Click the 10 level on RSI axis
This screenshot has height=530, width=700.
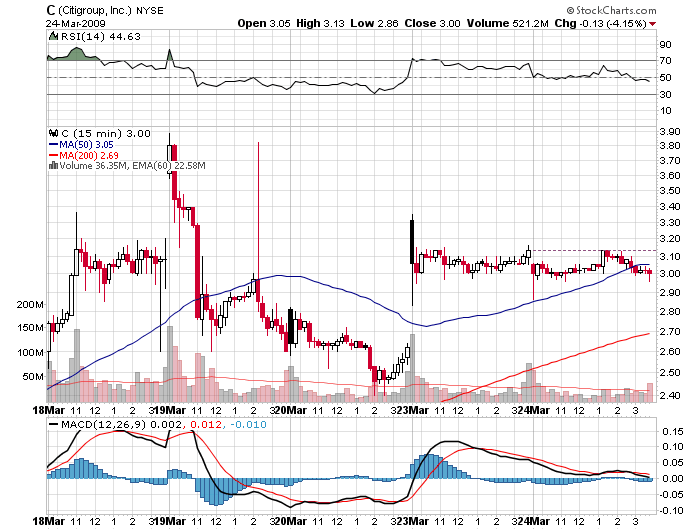(666, 111)
